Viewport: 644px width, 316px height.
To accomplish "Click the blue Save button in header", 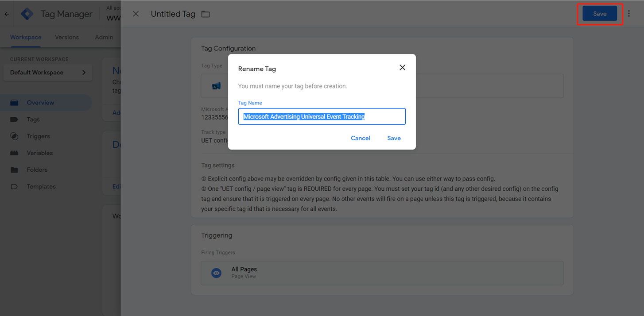I will click(600, 14).
